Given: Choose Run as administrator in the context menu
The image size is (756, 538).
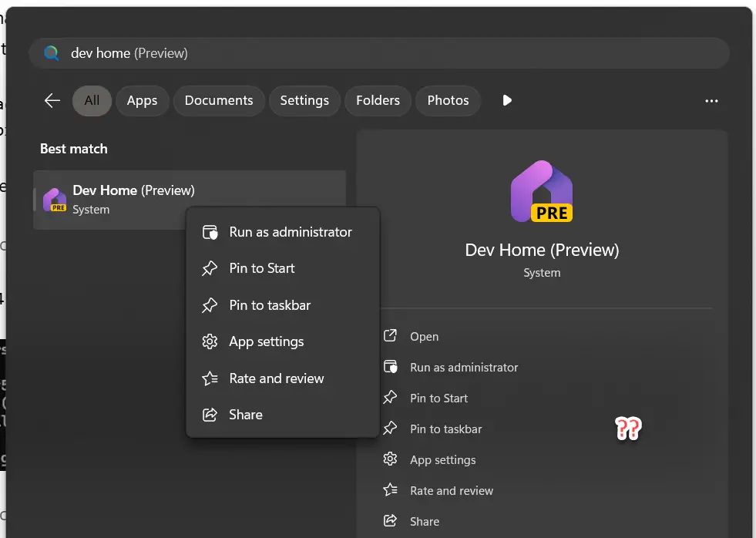Looking at the screenshot, I should click(283, 232).
